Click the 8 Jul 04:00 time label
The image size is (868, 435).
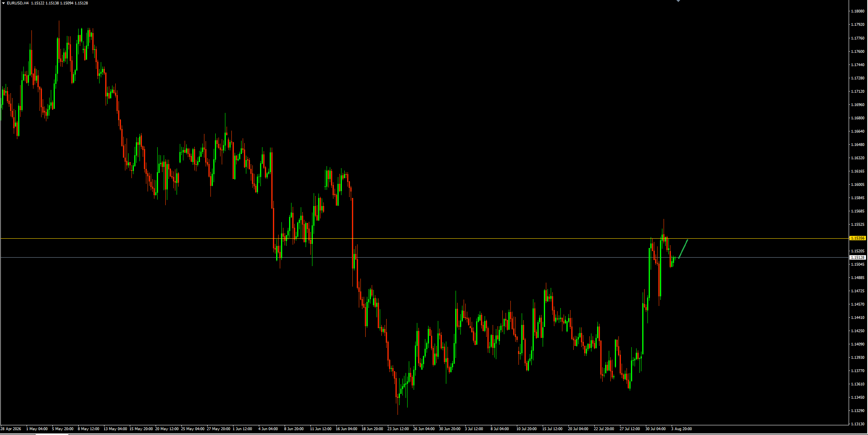(x=500, y=429)
